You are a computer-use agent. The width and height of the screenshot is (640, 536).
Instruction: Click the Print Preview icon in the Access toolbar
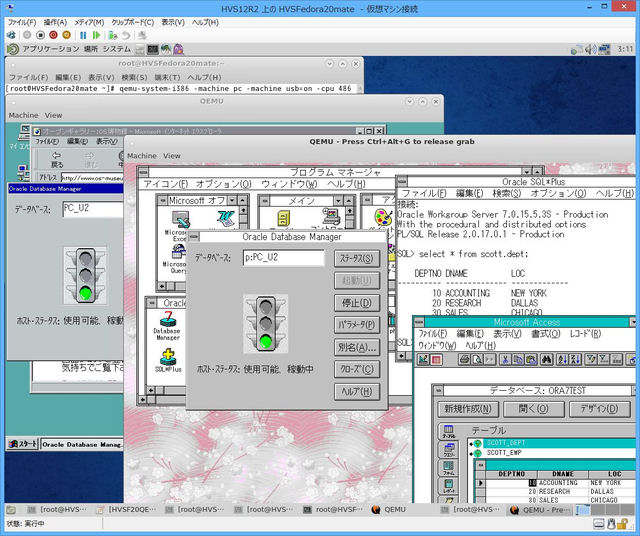pyautogui.click(x=477, y=359)
